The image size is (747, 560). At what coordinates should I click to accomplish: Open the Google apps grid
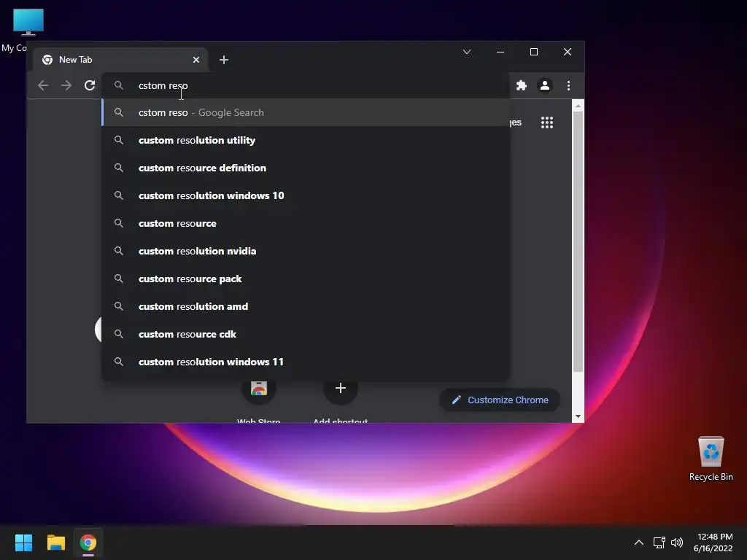pyautogui.click(x=547, y=122)
